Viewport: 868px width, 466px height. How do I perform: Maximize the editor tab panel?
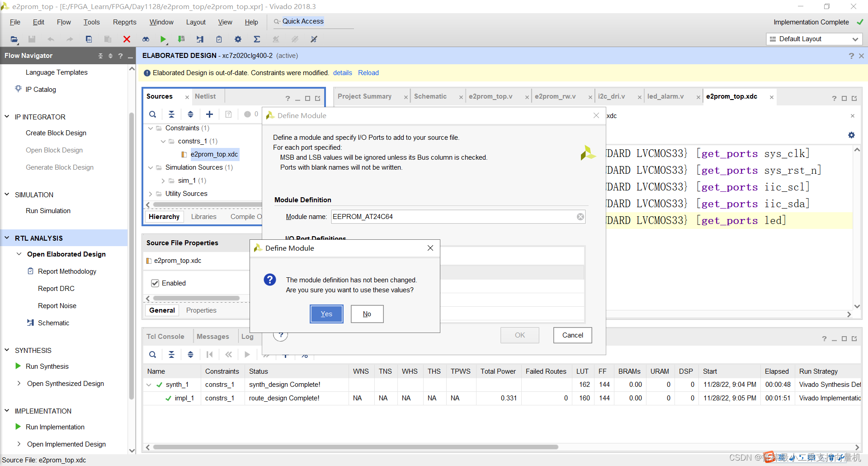844,98
